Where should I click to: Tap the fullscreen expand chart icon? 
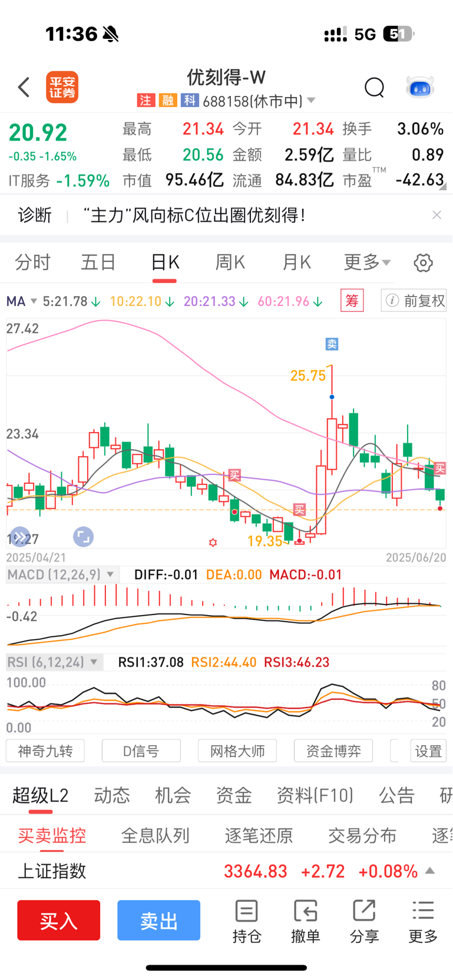click(83, 537)
